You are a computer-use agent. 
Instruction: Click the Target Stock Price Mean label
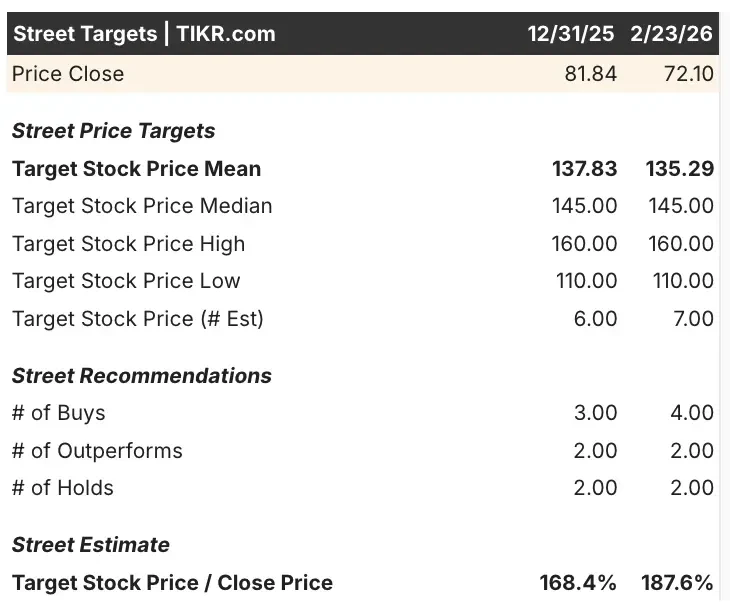(136, 169)
